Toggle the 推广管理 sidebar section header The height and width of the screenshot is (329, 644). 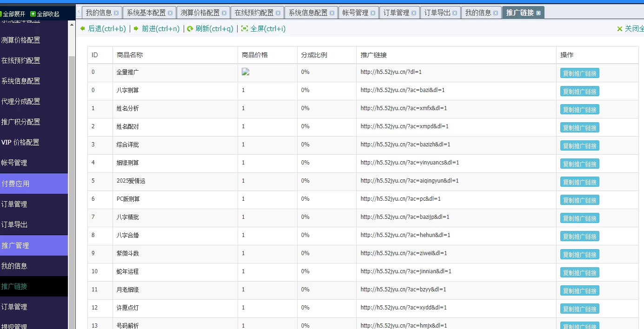tap(34, 245)
